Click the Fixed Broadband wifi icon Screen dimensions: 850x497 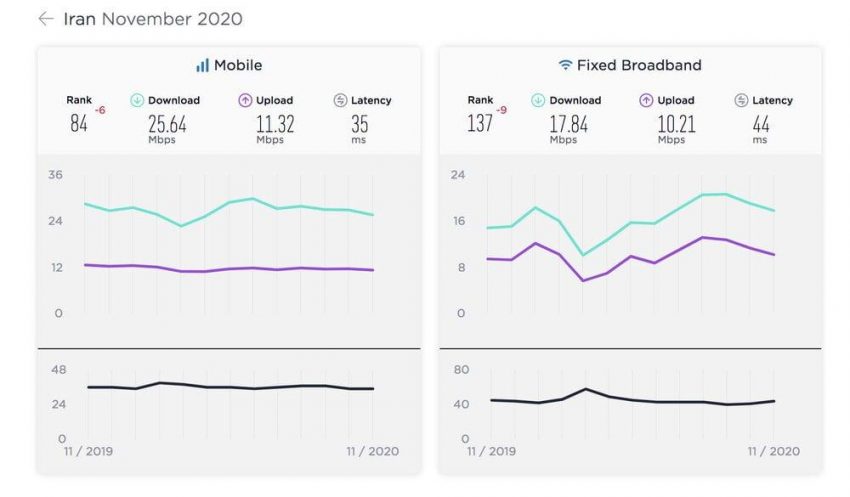[566, 65]
